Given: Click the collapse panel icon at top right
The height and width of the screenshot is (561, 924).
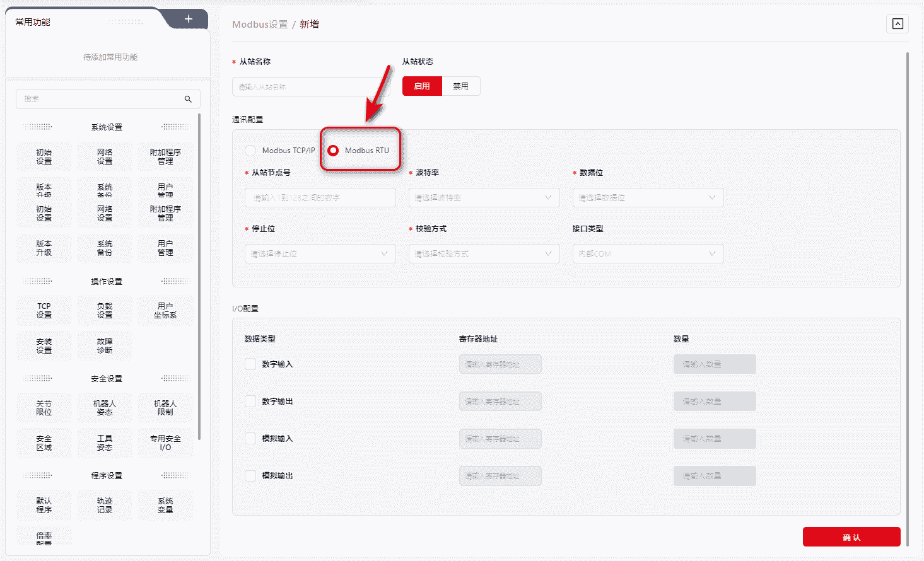Looking at the screenshot, I should tap(898, 24).
